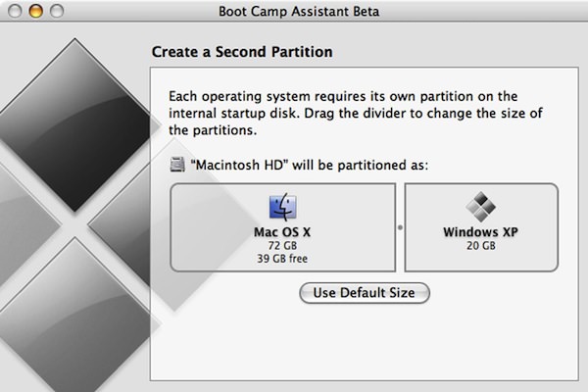Click the yellow minimize window button
Screen dimensions: 588x392
(35, 11)
